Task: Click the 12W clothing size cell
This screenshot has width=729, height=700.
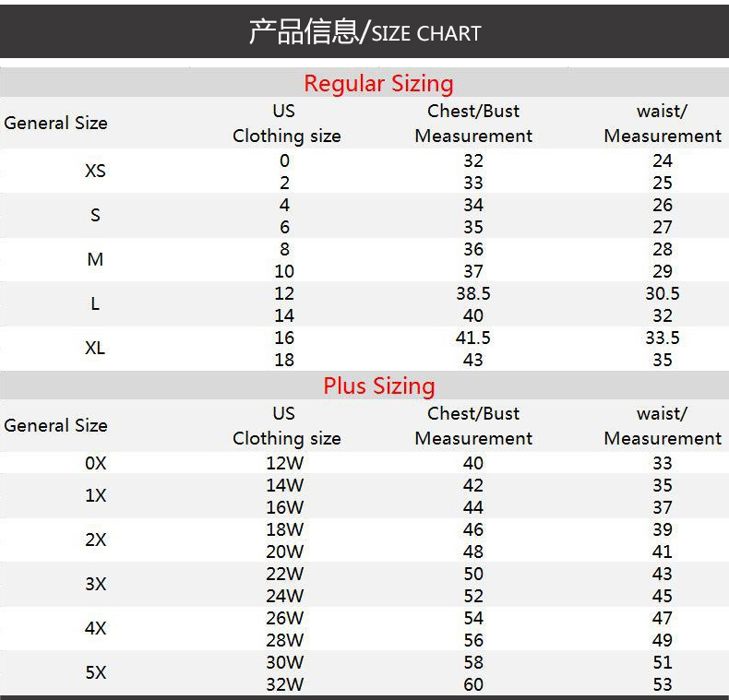Action: click(x=284, y=463)
